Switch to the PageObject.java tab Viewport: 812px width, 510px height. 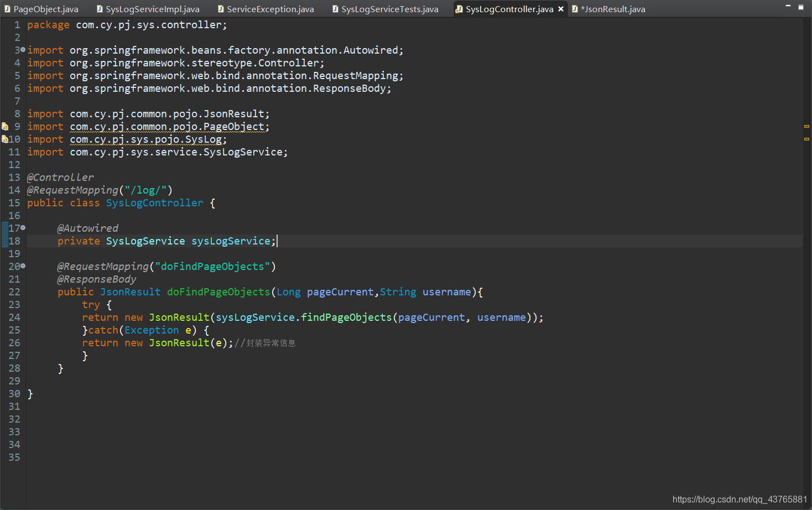coord(41,9)
